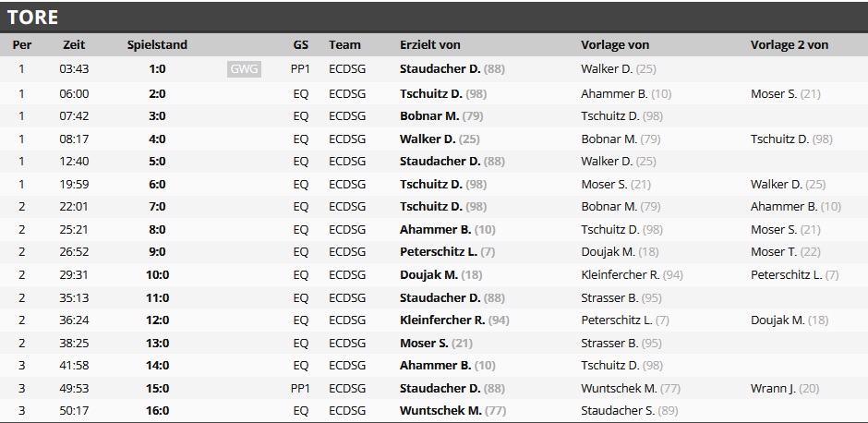Open Peterschitz L. scorer of the 9:0 goal
This screenshot has width=868, height=423.
(439, 252)
